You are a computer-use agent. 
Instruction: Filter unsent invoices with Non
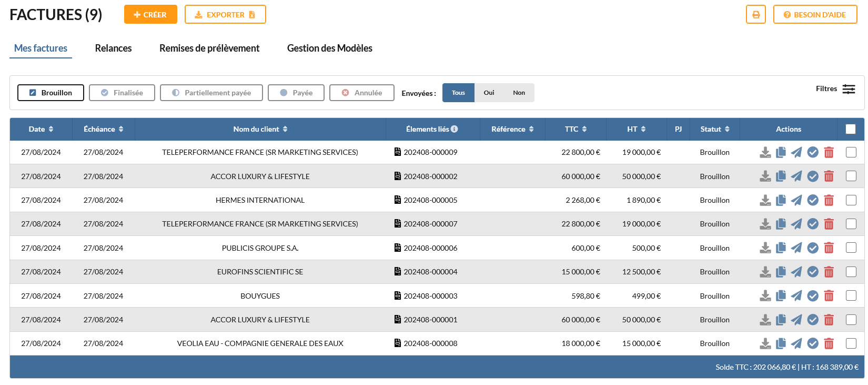(x=519, y=93)
